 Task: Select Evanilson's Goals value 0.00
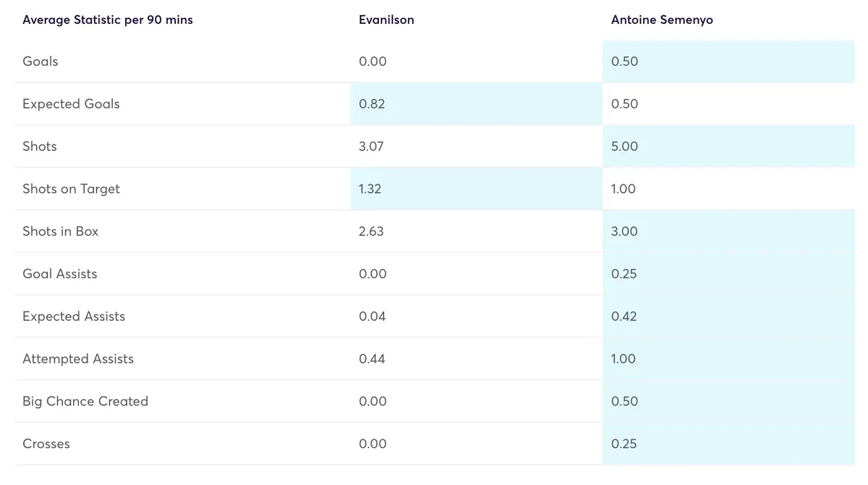(x=373, y=61)
